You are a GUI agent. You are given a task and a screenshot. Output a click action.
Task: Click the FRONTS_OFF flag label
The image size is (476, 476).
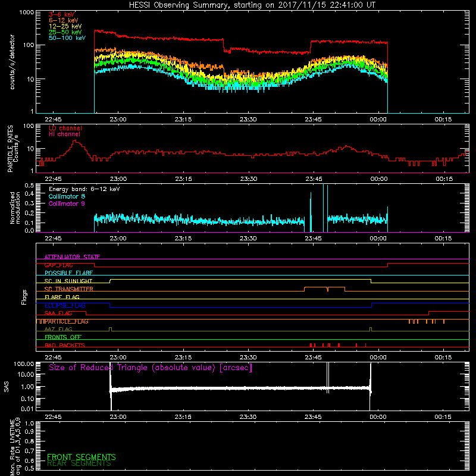pyautogui.click(x=63, y=337)
